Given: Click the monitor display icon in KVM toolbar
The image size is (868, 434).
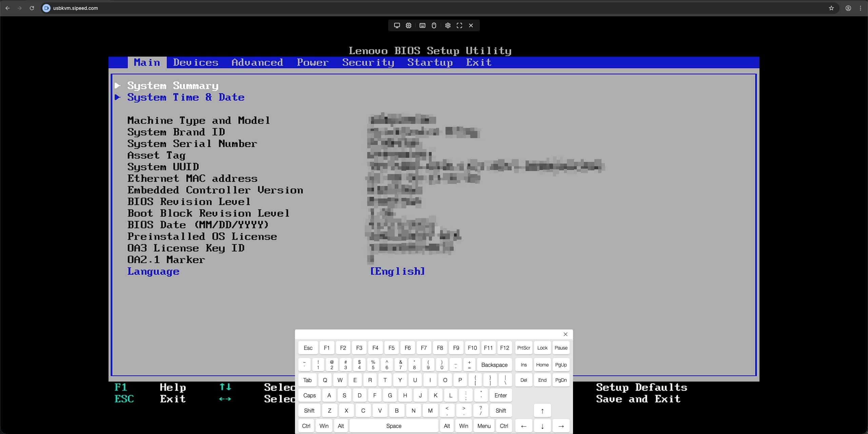Looking at the screenshot, I should 397,25.
